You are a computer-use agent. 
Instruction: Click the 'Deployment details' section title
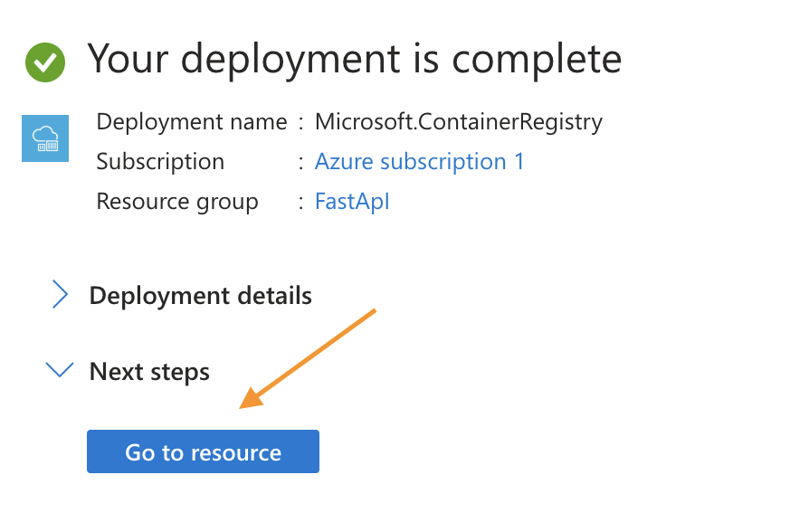(200, 296)
